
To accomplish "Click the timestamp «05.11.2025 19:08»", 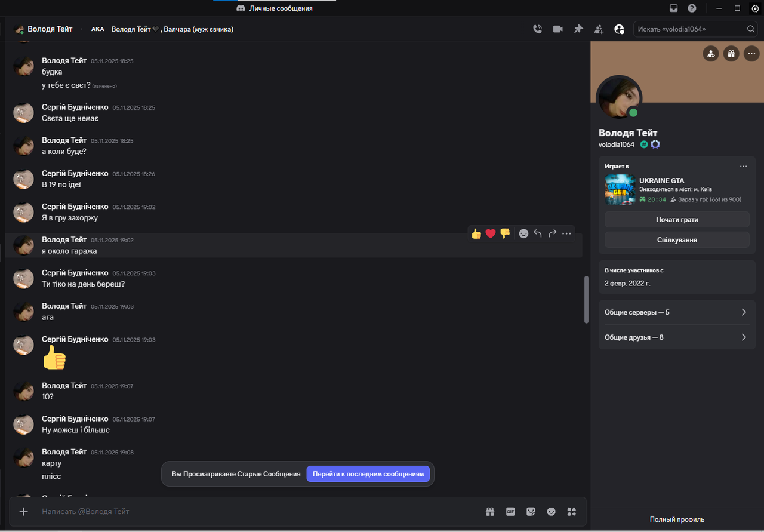I will pyautogui.click(x=112, y=453).
